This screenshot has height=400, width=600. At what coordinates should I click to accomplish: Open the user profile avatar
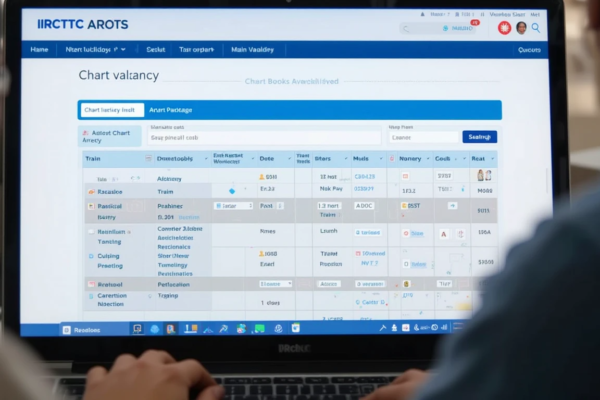[521, 28]
